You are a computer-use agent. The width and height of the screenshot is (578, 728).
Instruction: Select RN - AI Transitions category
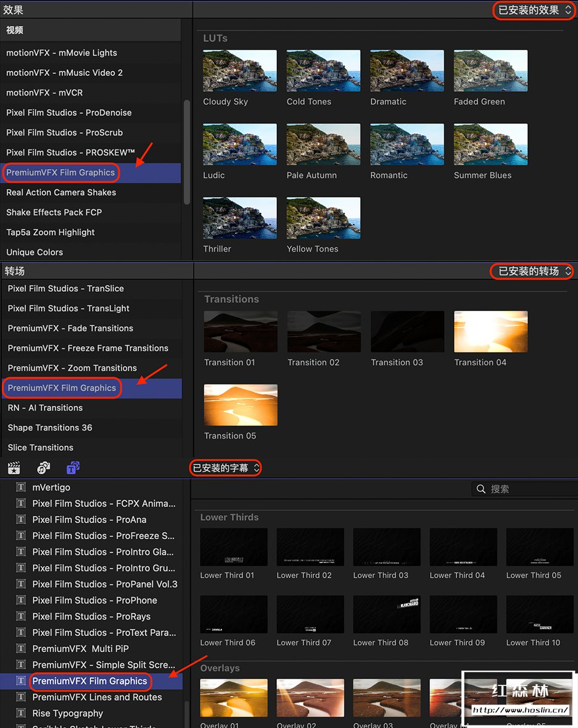tap(91, 408)
